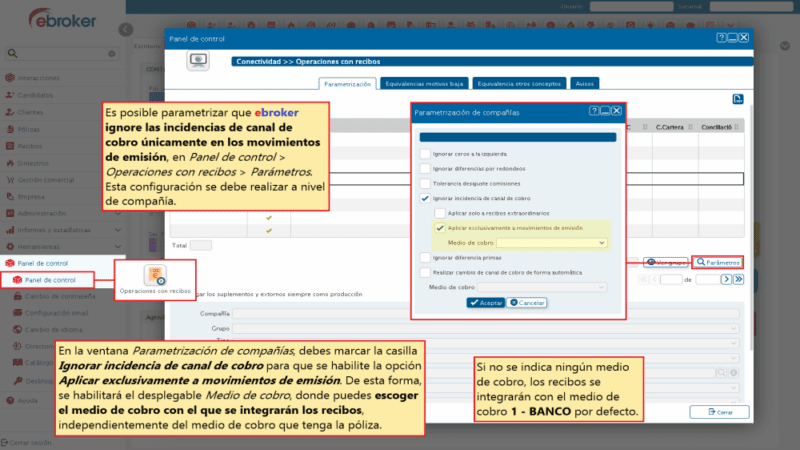Open the Grupo dropdown

485,328
